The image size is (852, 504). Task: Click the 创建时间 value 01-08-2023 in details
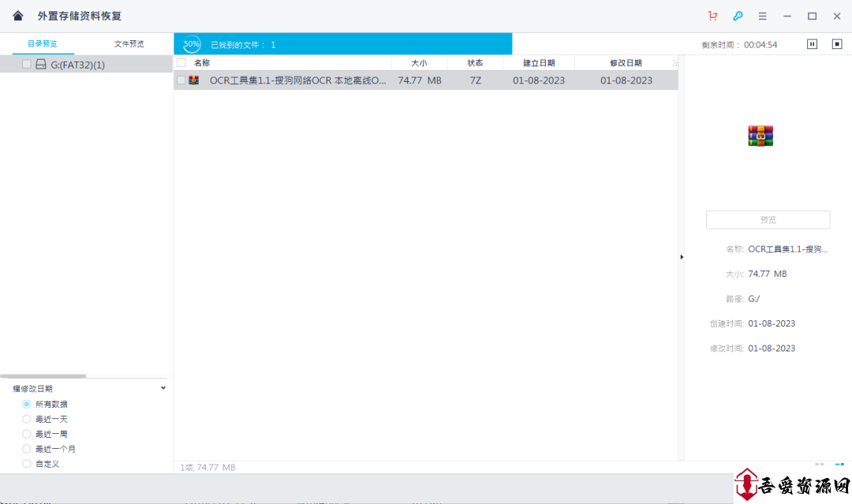click(772, 323)
